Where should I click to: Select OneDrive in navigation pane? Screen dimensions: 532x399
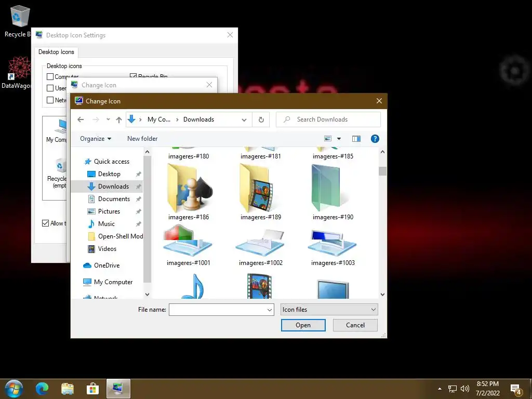pyautogui.click(x=101, y=265)
